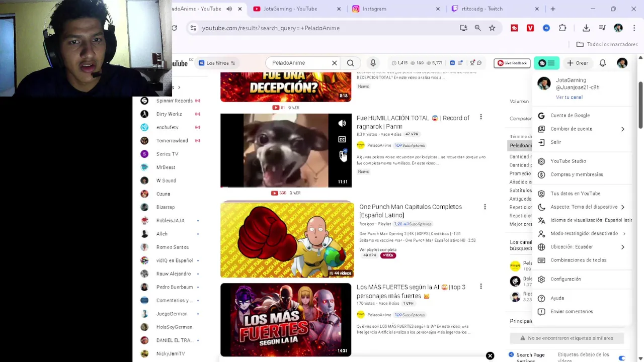Expand Modo restringido: desactivado
Image resolution: width=644 pixels, height=362 pixels.
582,233
